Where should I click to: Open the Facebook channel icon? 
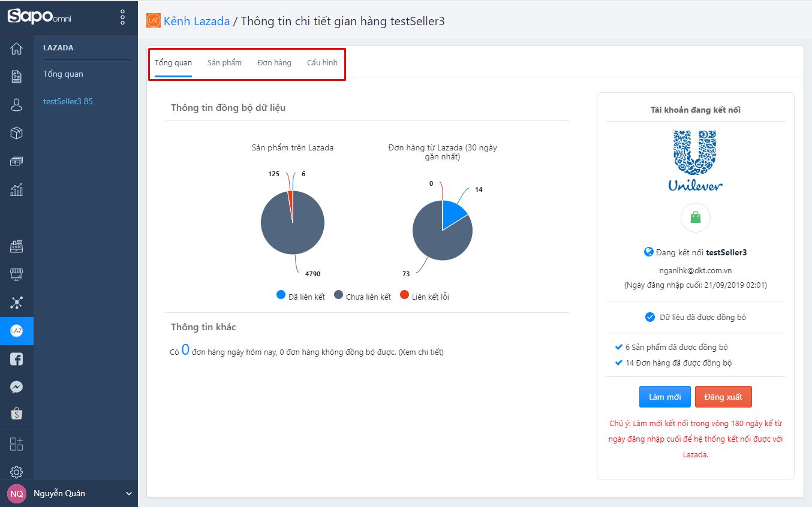tap(16, 359)
